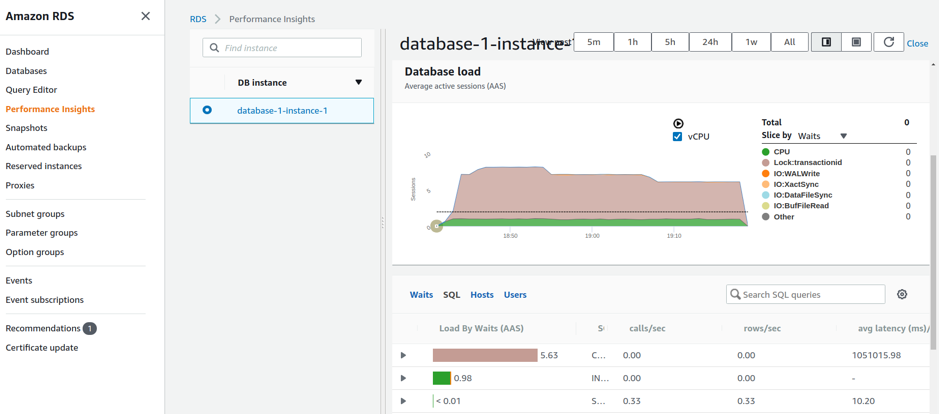Open Option groups

(x=35, y=252)
